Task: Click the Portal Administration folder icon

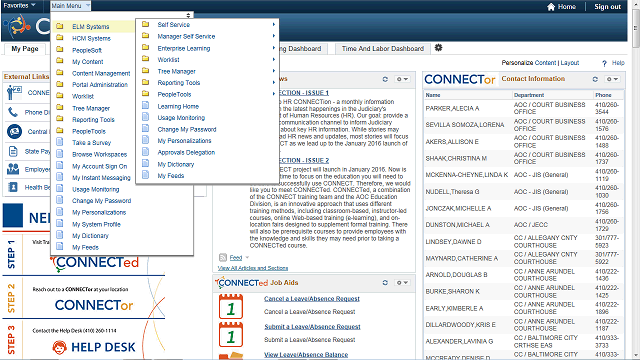Action: coord(60,84)
